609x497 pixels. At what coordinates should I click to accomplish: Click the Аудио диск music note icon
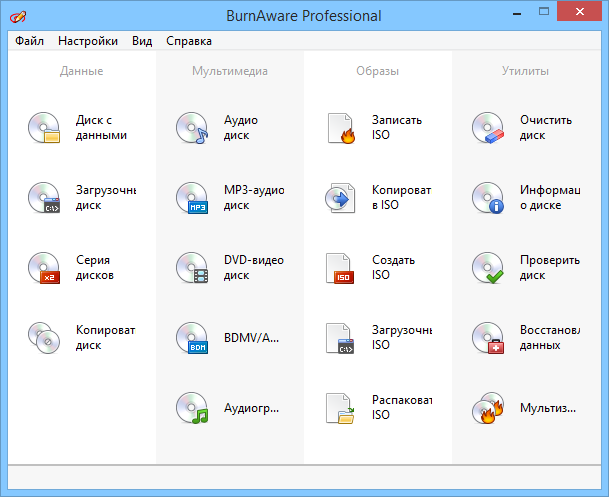[191, 128]
